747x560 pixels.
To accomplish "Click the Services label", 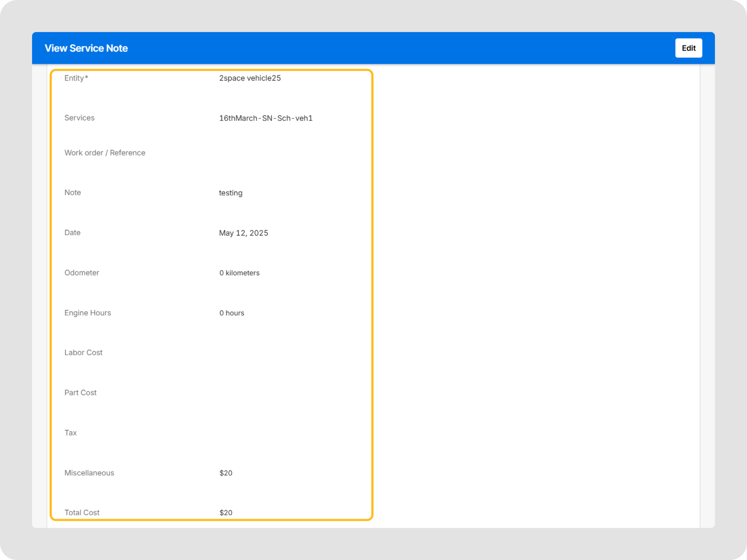I will point(79,118).
